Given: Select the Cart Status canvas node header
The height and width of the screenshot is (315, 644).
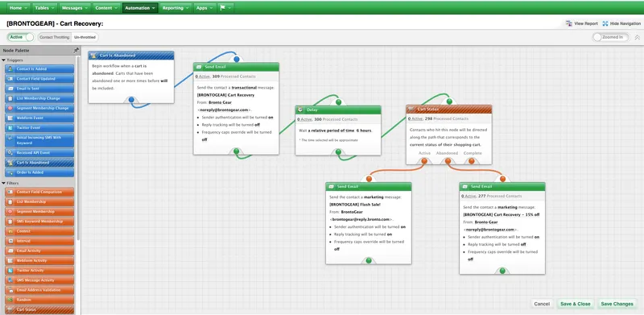Looking at the screenshot, I should point(449,110).
